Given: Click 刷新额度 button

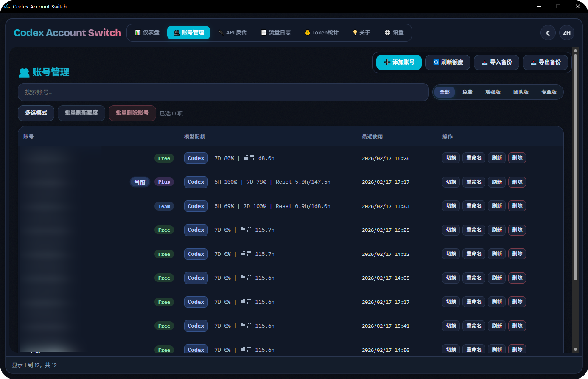Looking at the screenshot, I should (x=448, y=62).
